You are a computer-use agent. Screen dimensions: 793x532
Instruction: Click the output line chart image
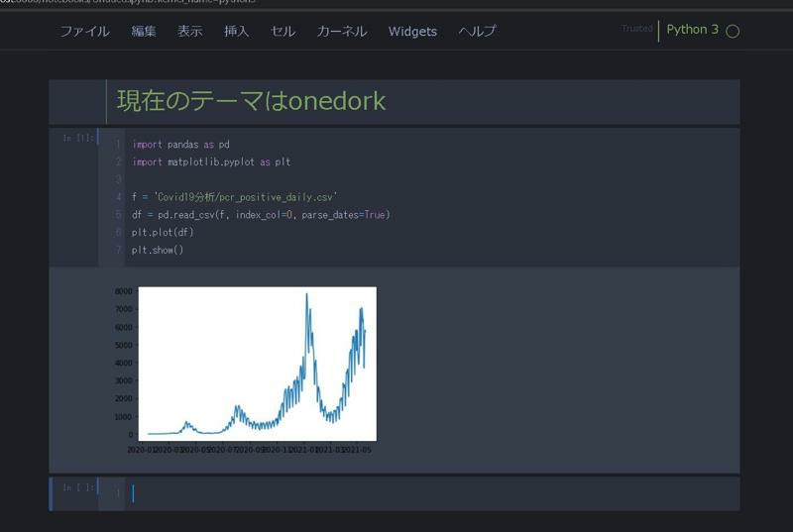click(246, 369)
